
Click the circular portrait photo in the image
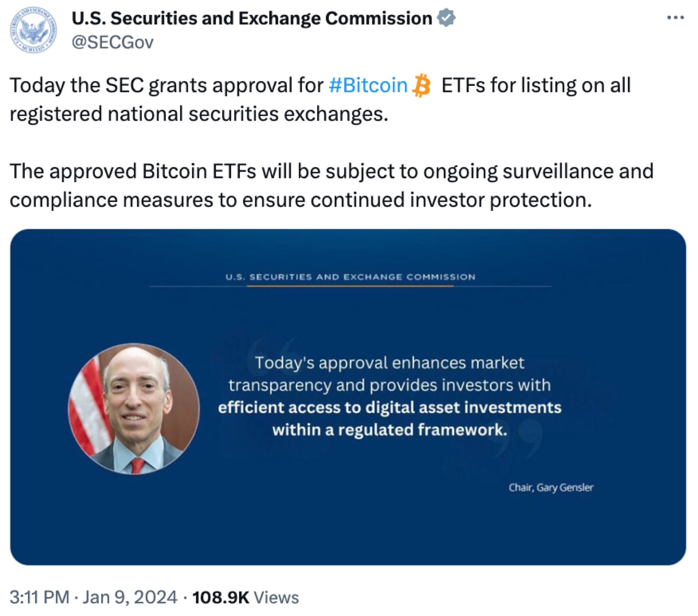134,408
